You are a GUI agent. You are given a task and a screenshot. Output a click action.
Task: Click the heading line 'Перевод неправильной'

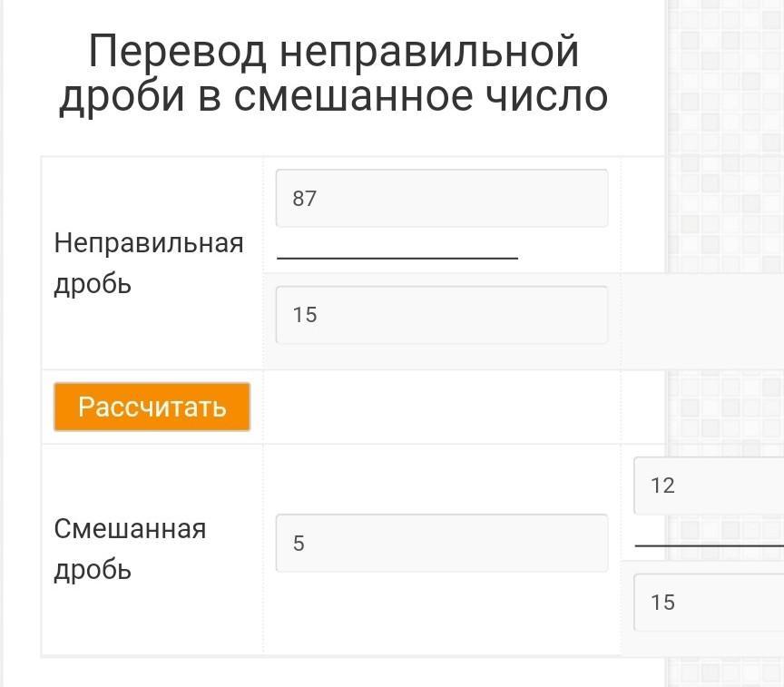[x=333, y=52]
